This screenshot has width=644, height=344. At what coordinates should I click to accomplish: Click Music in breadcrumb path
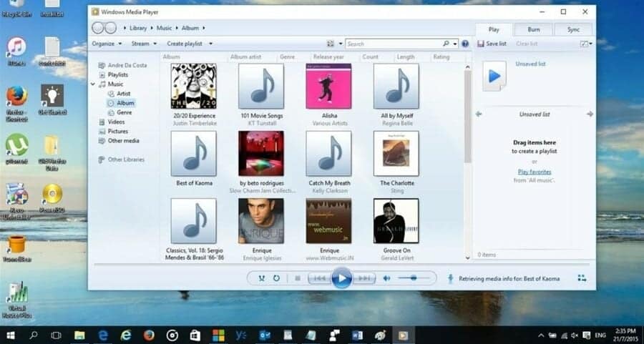164,28
